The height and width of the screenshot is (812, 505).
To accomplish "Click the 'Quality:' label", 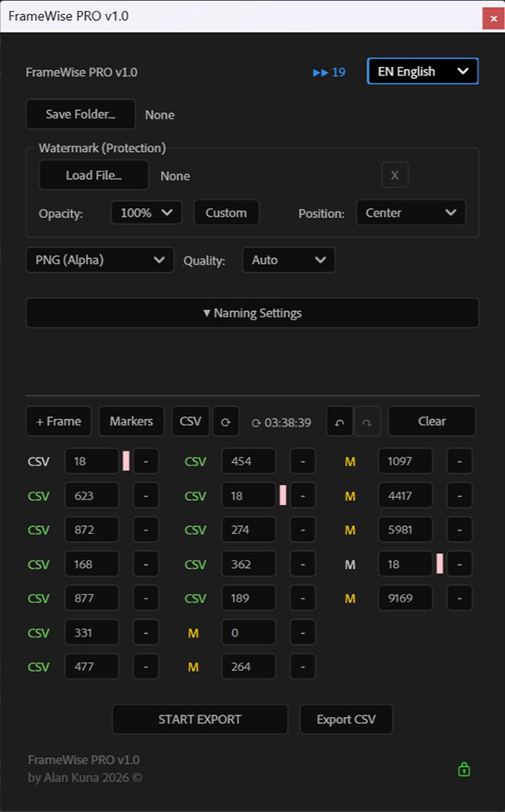I will pos(204,261).
